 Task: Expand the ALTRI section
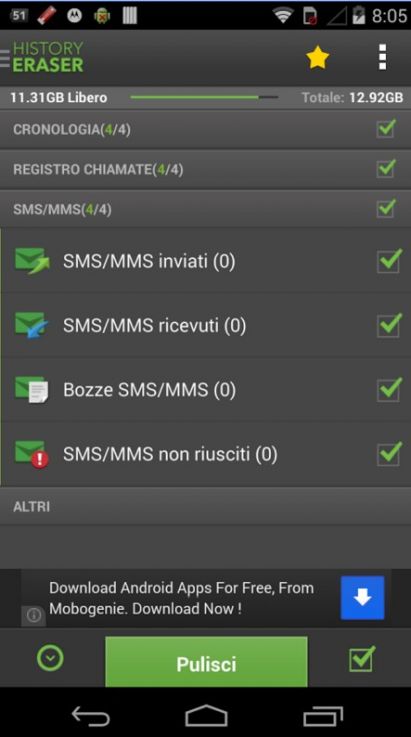pos(206,506)
